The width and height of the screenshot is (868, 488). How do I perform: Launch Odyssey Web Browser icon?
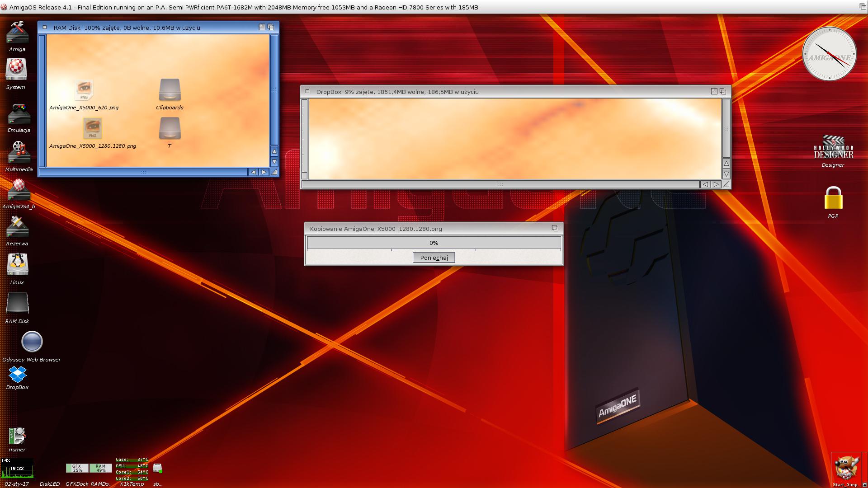coord(32,342)
